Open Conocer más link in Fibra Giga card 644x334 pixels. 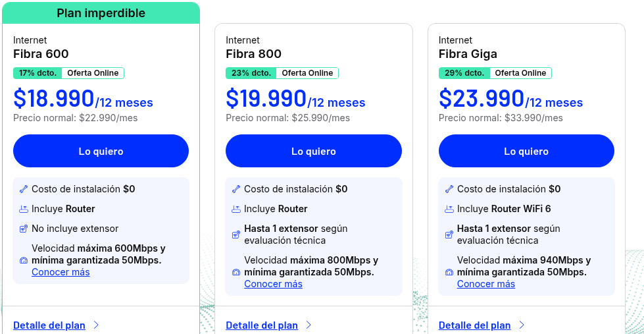(486, 284)
